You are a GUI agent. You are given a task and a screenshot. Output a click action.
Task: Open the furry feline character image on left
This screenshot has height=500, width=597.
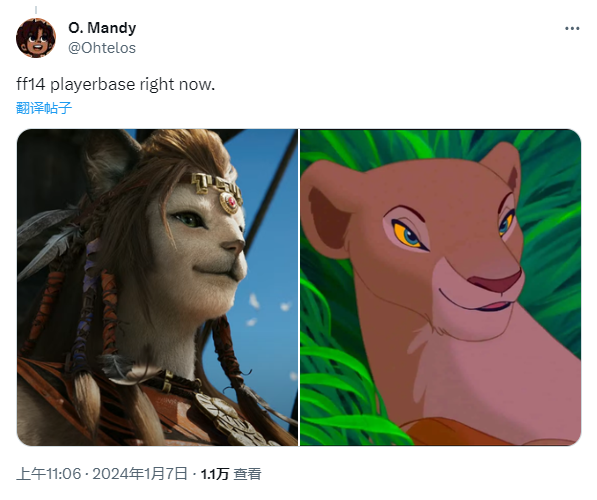click(157, 288)
